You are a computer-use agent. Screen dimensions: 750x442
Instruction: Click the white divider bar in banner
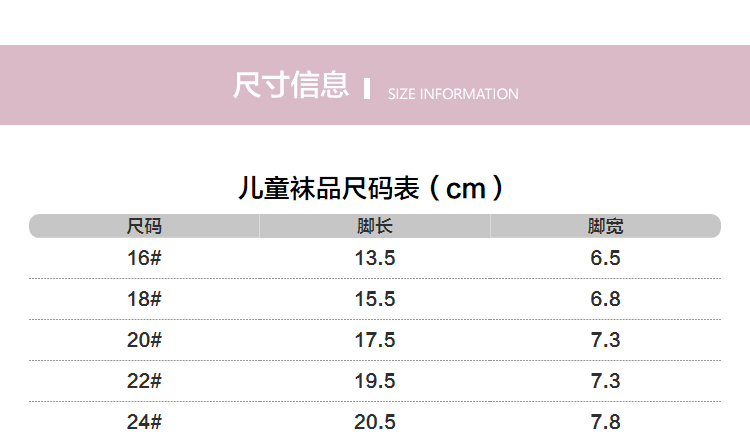367,89
